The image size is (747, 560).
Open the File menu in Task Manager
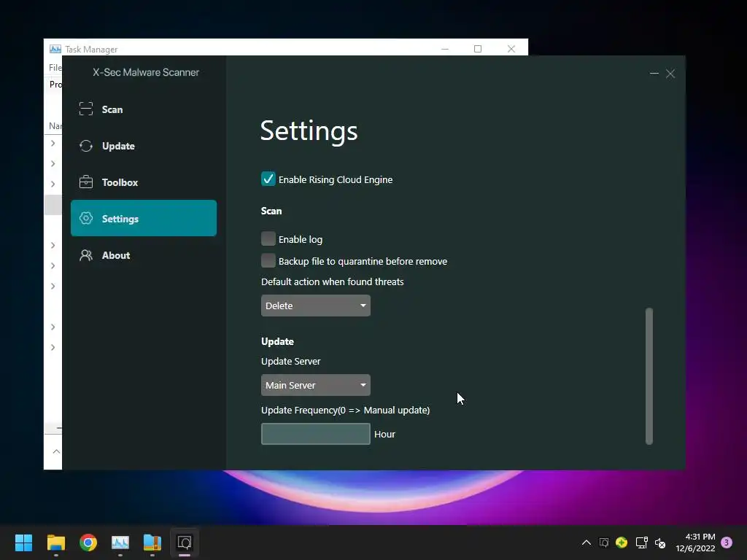coord(55,68)
